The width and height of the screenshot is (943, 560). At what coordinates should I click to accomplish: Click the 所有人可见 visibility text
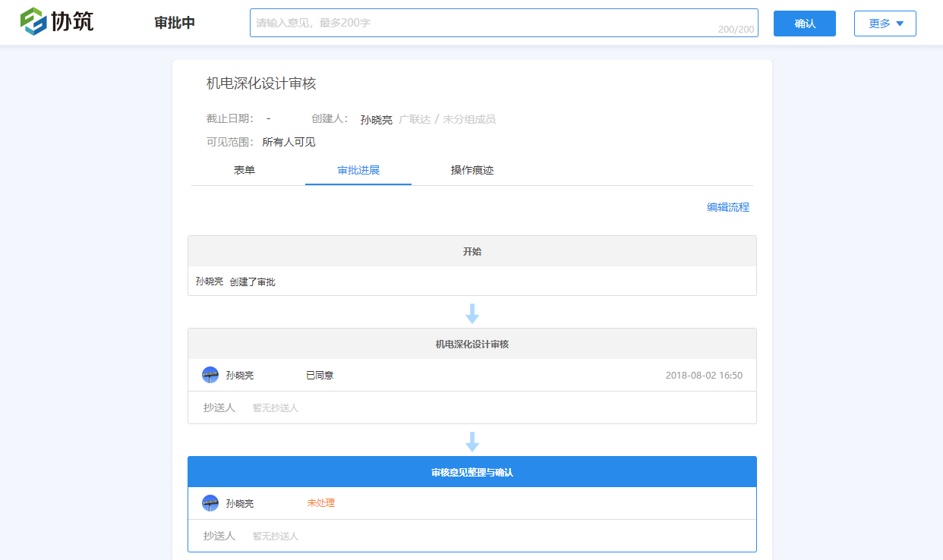click(287, 142)
